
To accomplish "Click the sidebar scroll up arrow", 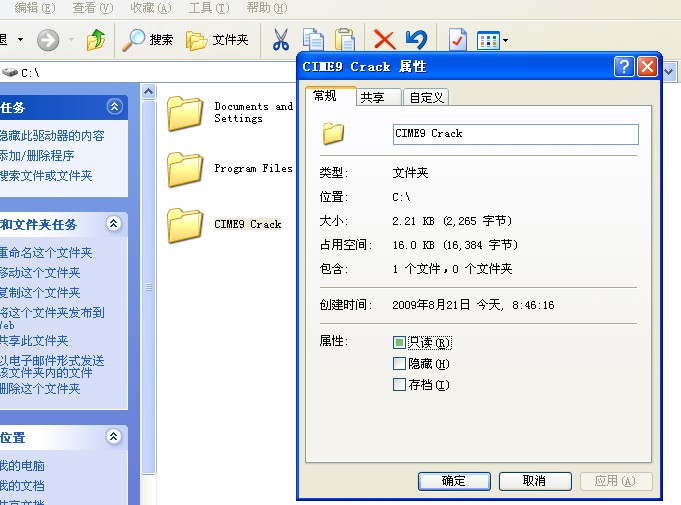I will tap(149, 92).
